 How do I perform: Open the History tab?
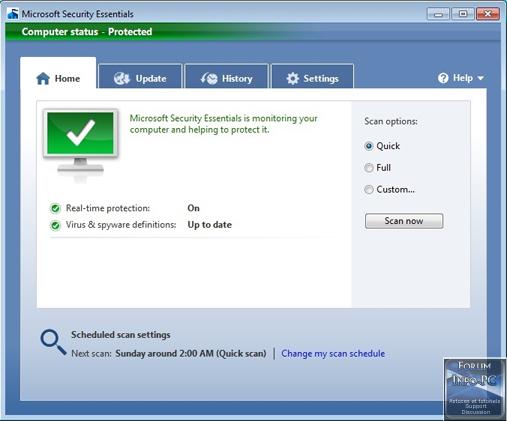tap(227, 76)
